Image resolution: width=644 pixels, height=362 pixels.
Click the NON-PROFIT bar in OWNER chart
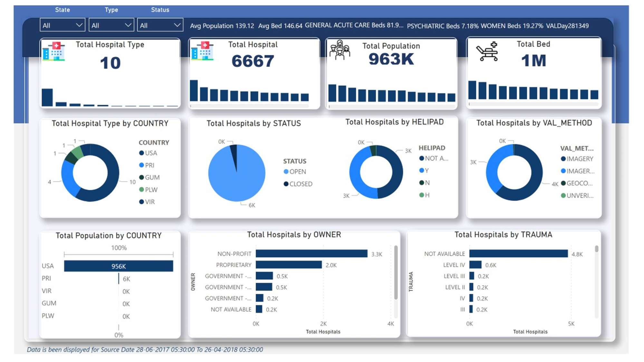click(312, 254)
